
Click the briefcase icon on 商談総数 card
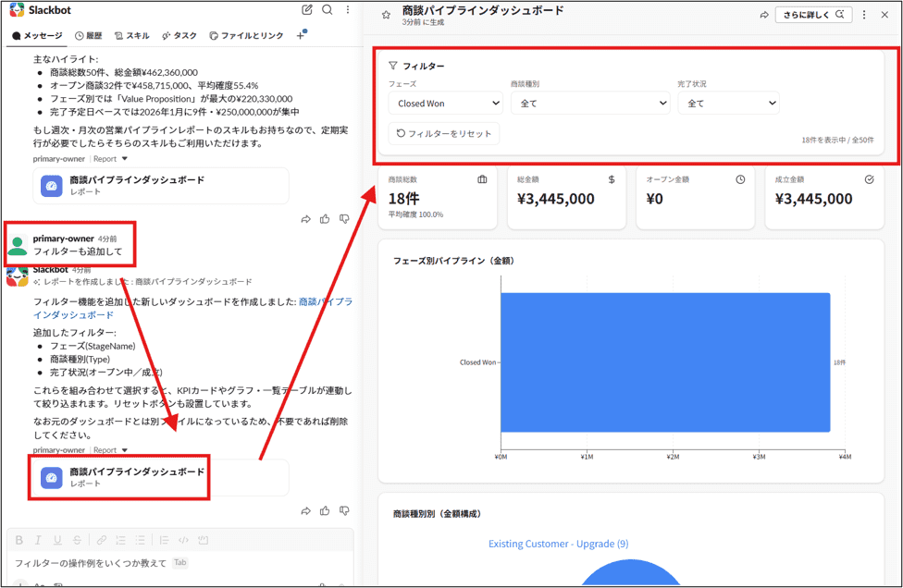482,179
